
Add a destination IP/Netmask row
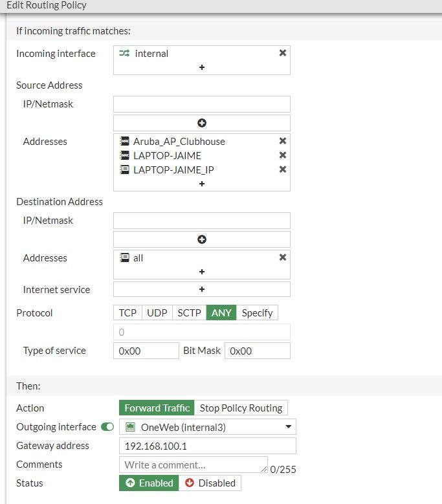(x=202, y=239)
